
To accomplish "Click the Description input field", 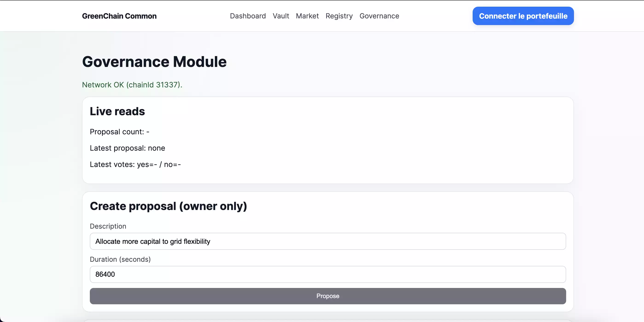I will pyautogui.click(x=328, y=241).
